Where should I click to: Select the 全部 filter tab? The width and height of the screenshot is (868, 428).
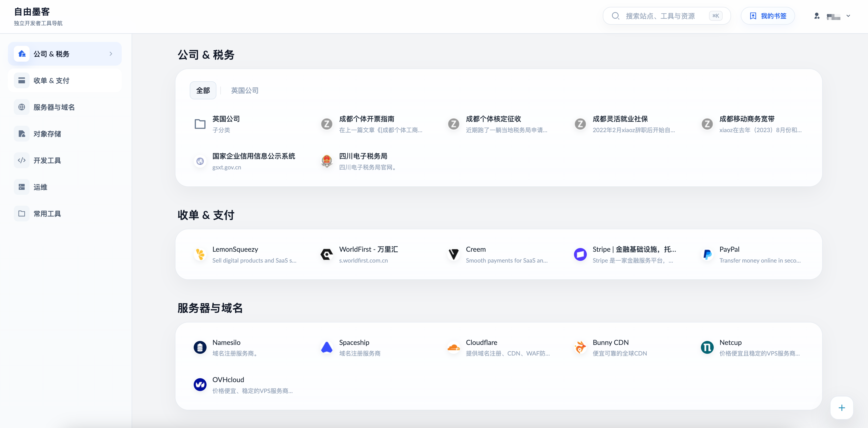203,90
